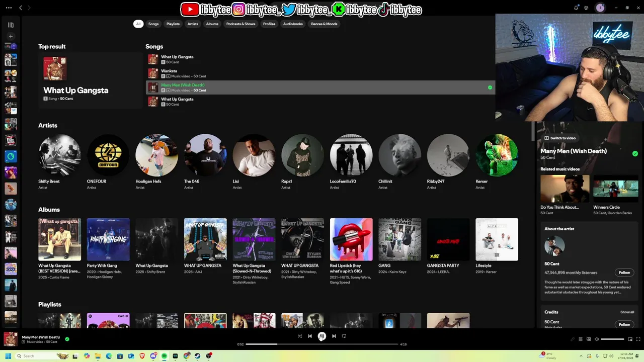644x362 pixels.
Task: Open File Explorer from the taskbar
Action: point(98,356)
